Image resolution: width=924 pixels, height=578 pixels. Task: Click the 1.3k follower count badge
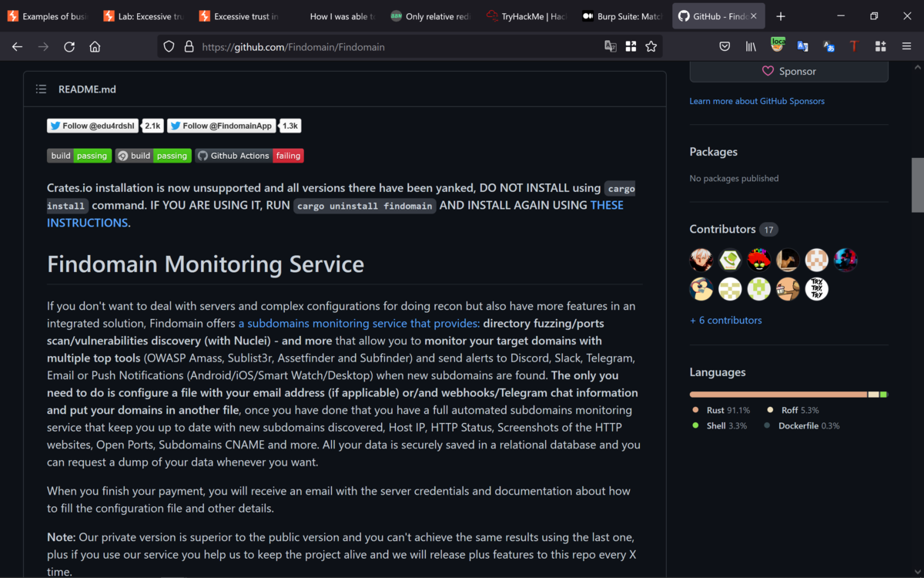tap(290, 126)
